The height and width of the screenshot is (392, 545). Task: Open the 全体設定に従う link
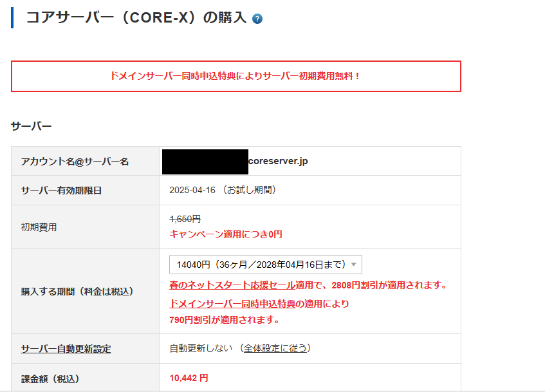[277, 348]
